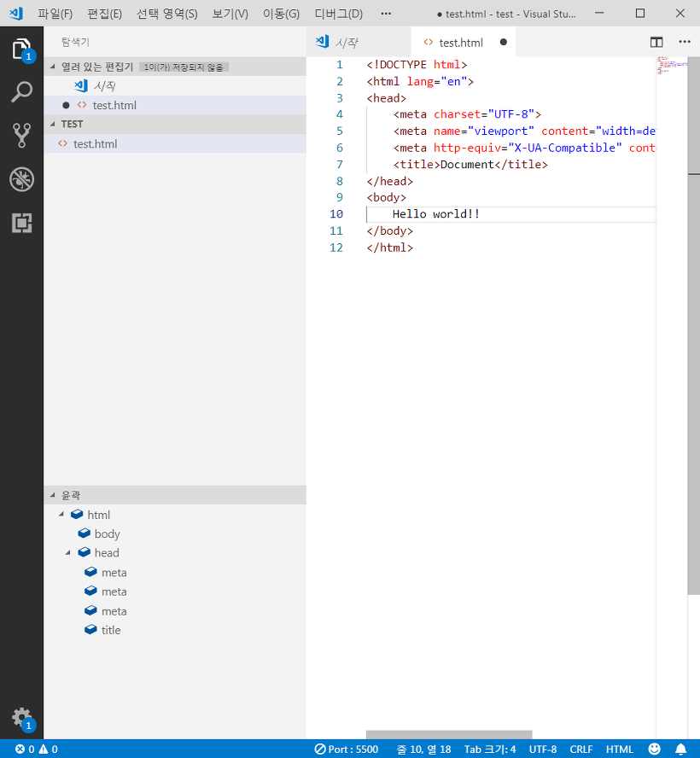The image size is (700, 758).
Task: Select body text in outline tree
Action: pyautogui.click(x=108, y=534)
